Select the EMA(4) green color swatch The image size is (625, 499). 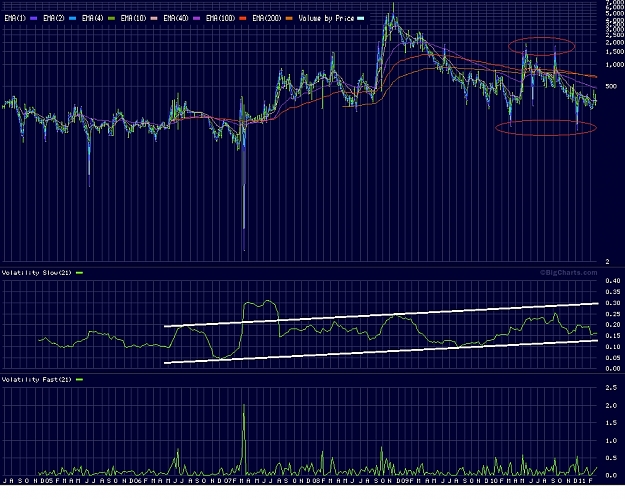click(111, 18)
